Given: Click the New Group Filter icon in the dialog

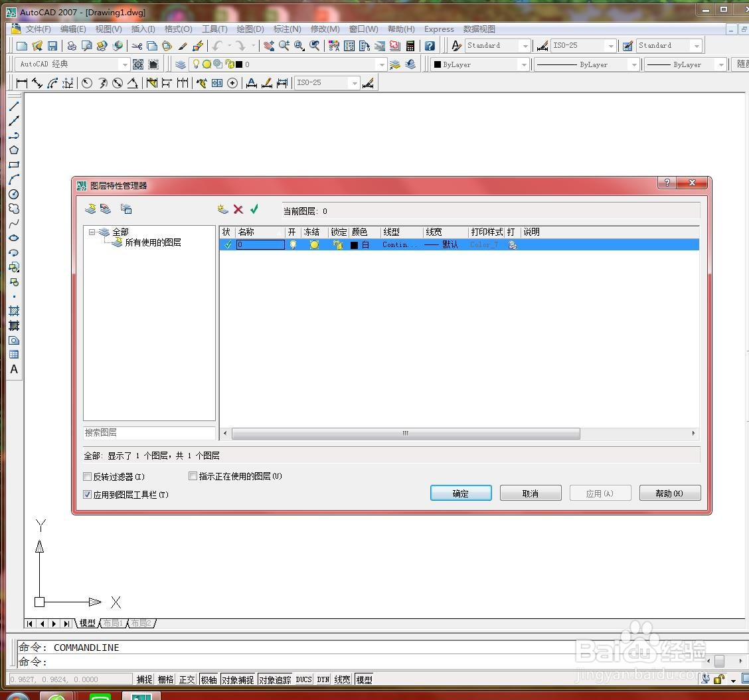Looking at the screenshot, I should tap(105, 209).
